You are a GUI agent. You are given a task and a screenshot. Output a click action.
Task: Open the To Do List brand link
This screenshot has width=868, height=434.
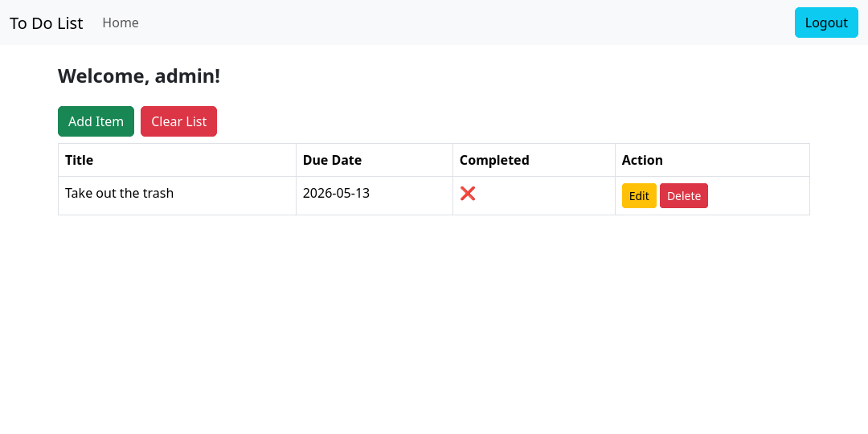[47, 23]
